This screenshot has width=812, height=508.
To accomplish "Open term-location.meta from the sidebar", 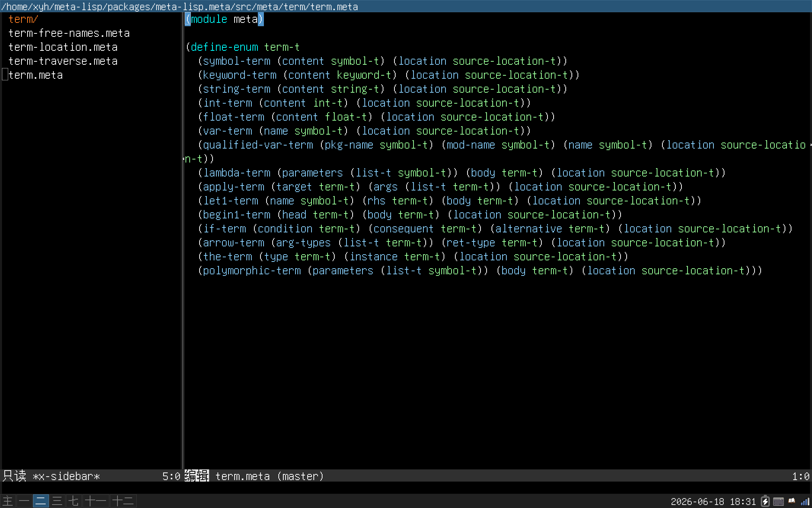I will [x=63, y=47].
